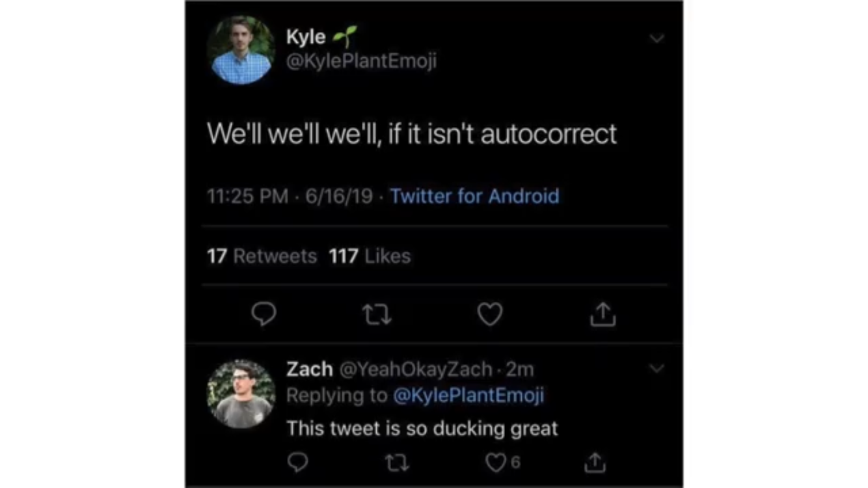Open the @KylePlantEmoji mention in the reply
The height and width of the screenshot is (488, 868).
[468, 396]
